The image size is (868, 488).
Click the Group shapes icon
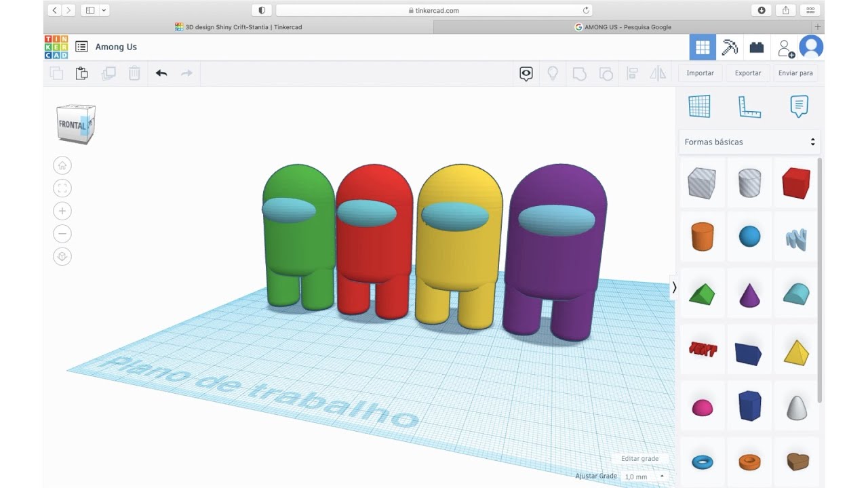579,73
